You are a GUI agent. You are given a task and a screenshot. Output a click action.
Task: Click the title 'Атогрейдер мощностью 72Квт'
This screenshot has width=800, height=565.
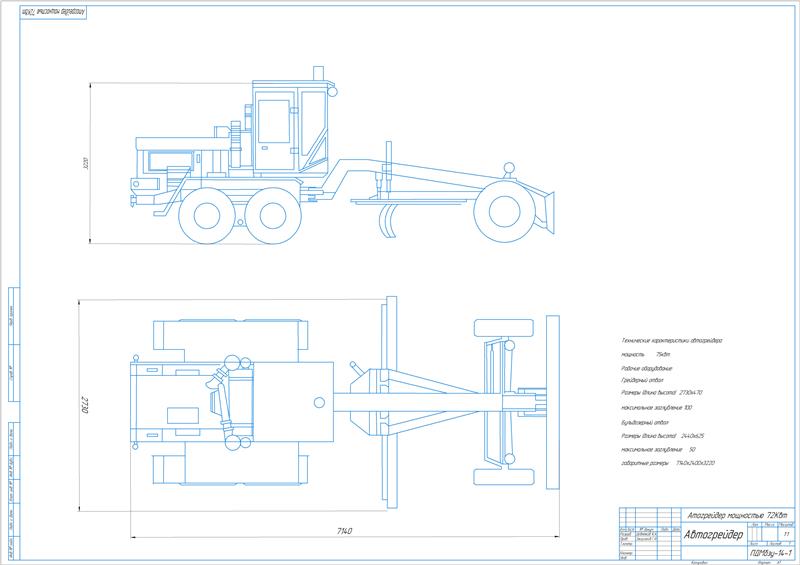738,515
